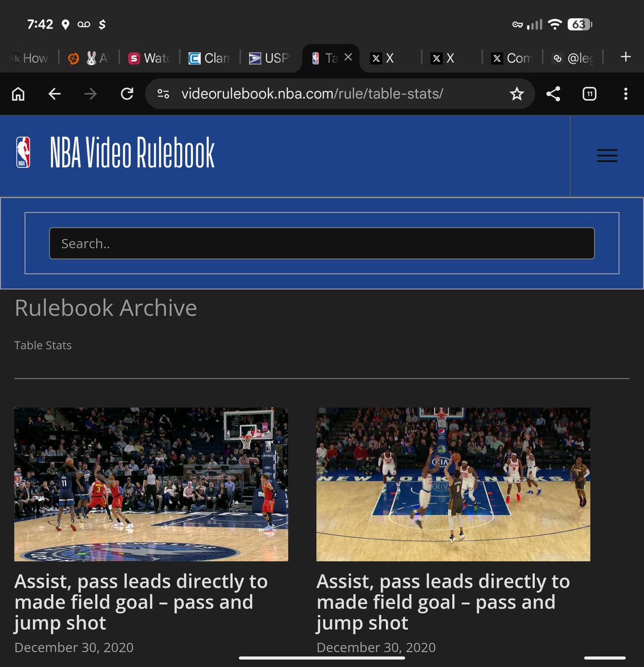Screen dimensions: 644x667
Task: Open a new tab with plus icon
Action: click(626, 57)
